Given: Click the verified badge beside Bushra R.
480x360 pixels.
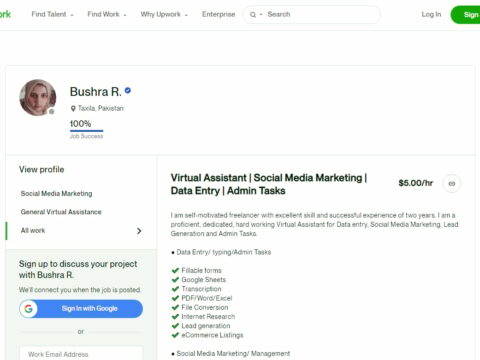Looking at the screenshot, I should tap(128, 90).
